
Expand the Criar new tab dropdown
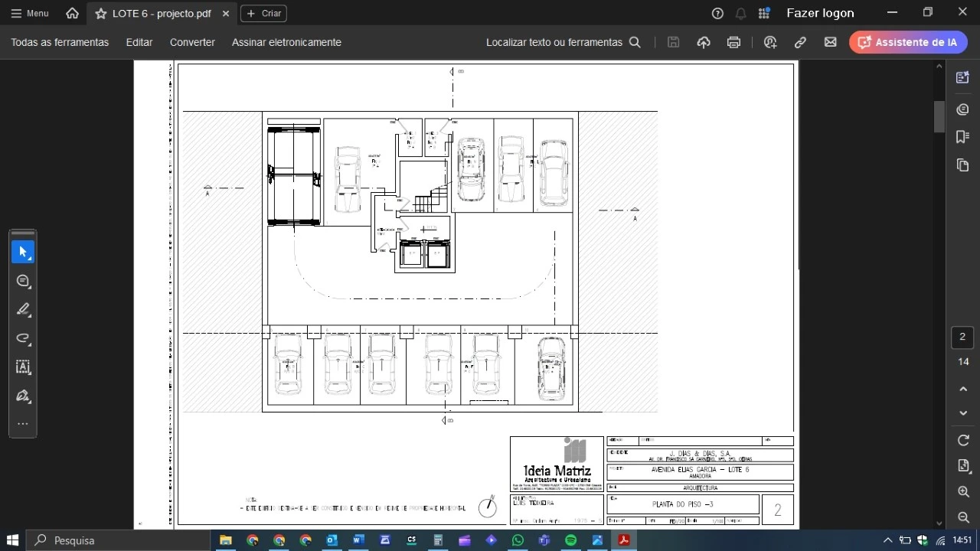pos(263,13)
